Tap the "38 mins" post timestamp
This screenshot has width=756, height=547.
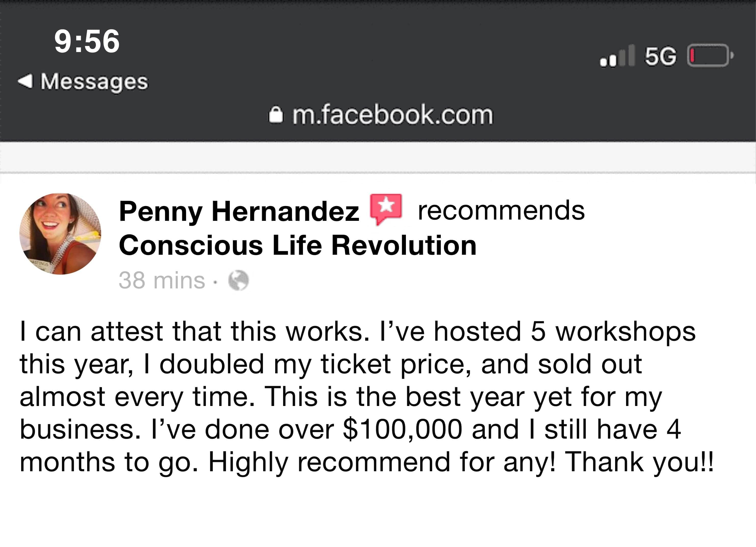(162, 281)
